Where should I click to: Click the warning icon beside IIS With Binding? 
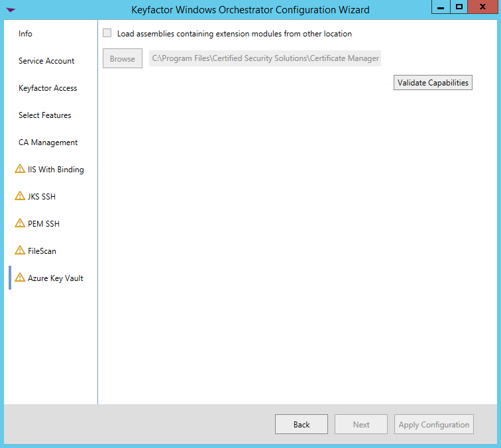pos(20,169)
